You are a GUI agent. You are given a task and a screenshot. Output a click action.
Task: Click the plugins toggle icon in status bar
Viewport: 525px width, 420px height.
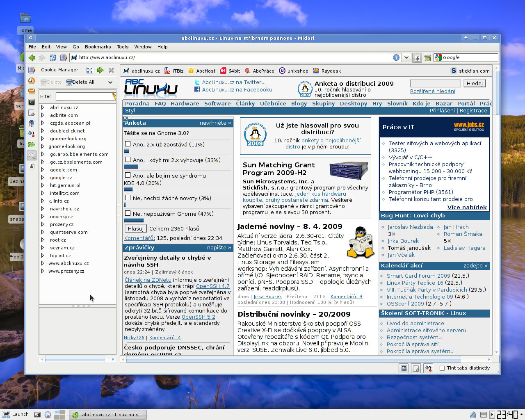pyautogui.click(x=428, y=368)
